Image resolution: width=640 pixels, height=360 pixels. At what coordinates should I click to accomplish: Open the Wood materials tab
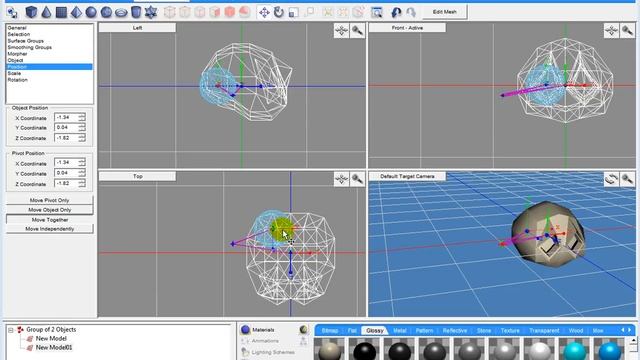576,331
